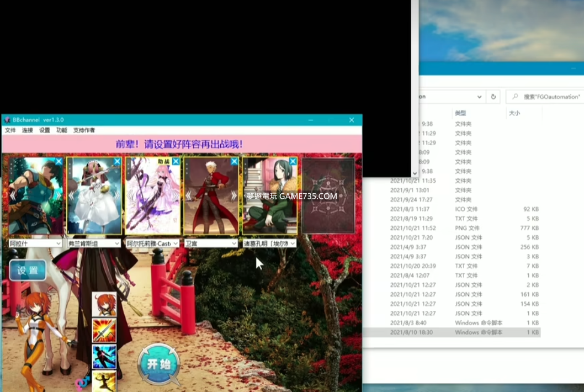Show next servant on 阿尔托莉雅 card
Viewport: 584px width, 392px height.
(175, 195)
